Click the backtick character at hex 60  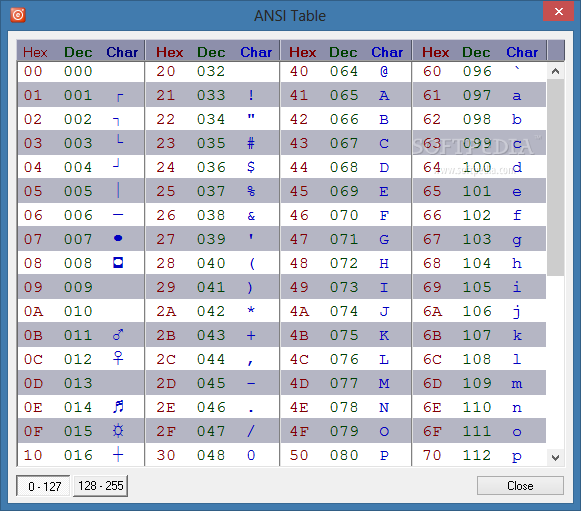pyautogui.click(x=517, y=68)
